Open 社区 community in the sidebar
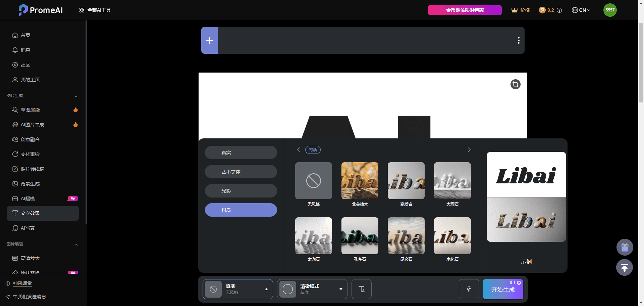Screen dimensions: 644x306 (43, 65)
